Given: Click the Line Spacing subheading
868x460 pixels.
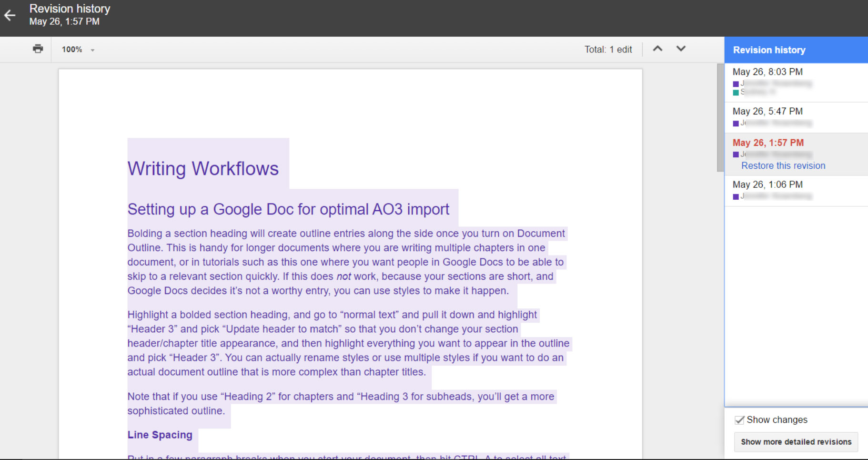Looking at the screenshot, I should [160, 435].
